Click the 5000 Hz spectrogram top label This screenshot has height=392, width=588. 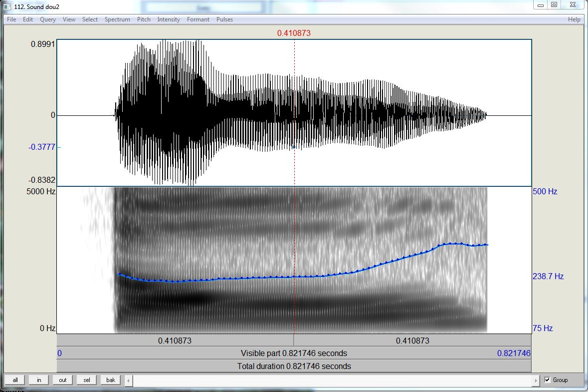click(x=41, y=191)
